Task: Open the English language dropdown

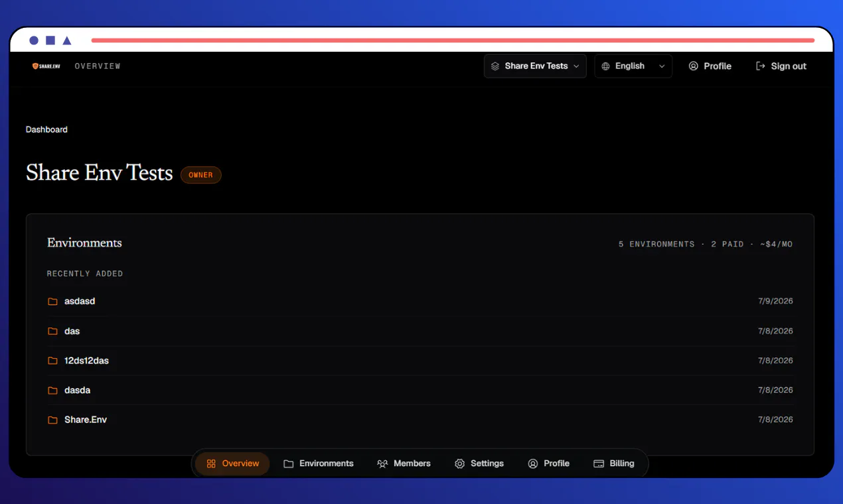Action: [x=633, y=66]
